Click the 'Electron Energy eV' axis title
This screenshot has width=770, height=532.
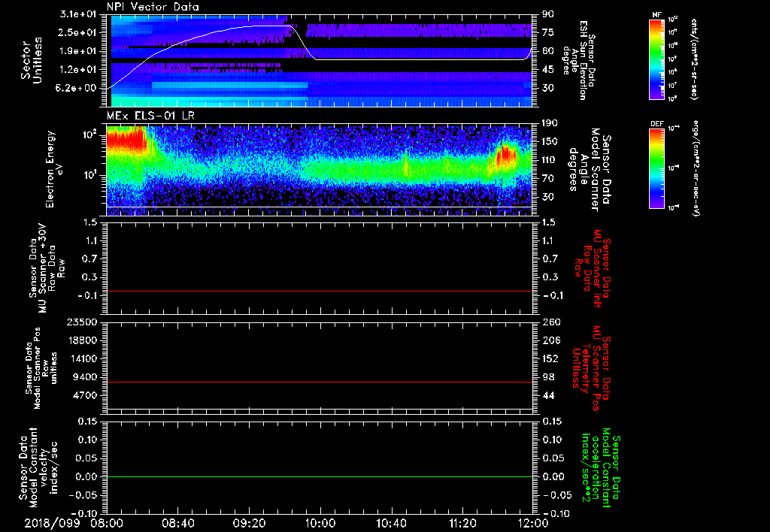pyautogui.click(x=54, y=169)
